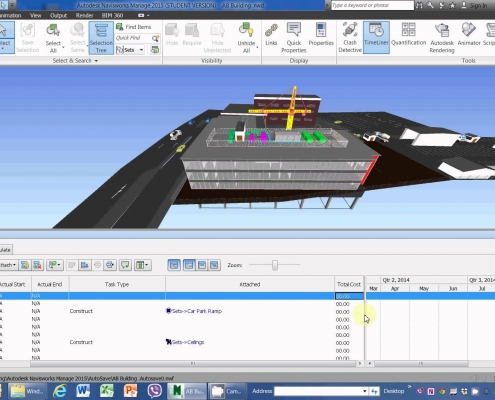Open Excel from the taskbar
Image resolution: width=495 pixels, height=400 pixels.
[107, 391]
